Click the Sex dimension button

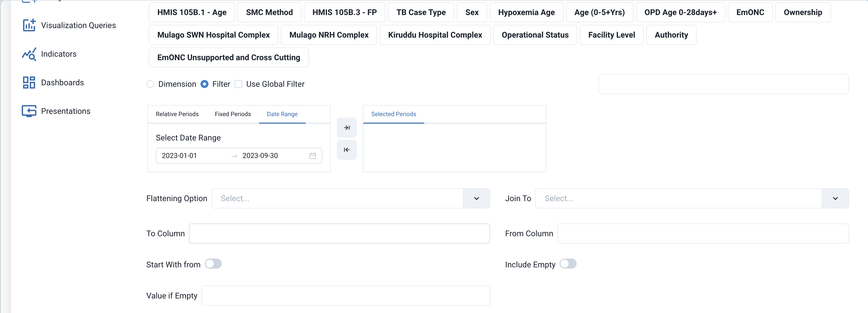coord(472,12)
